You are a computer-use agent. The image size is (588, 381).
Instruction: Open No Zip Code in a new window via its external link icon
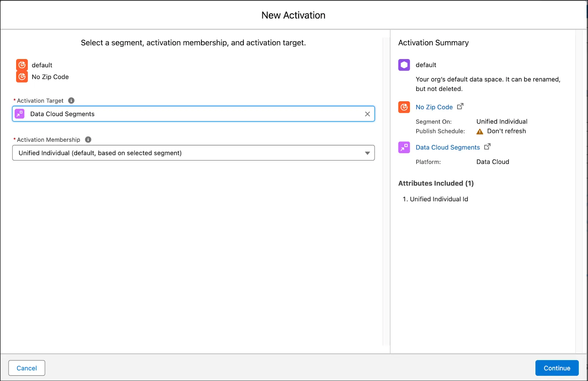460,106
